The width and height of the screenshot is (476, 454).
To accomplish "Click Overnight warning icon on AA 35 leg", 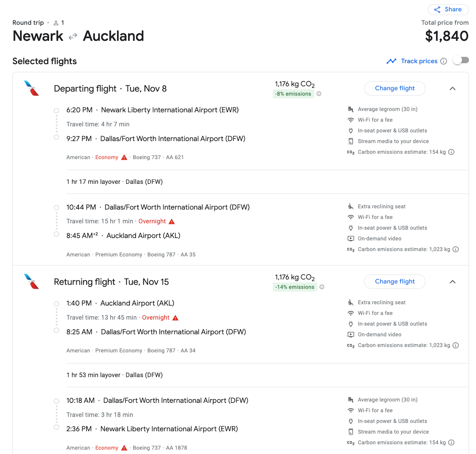I will tap(172, 222).
